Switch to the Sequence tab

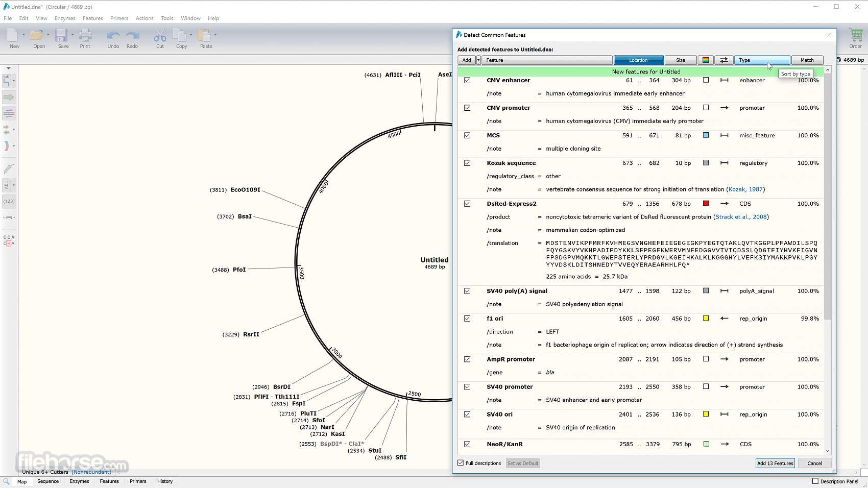[x=48, y=481]
